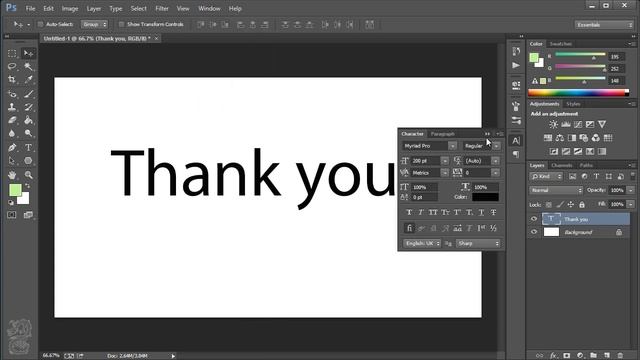This screenshot has width=640, height=360.
Task: Open the Filter menu
Action: [162, 9]
